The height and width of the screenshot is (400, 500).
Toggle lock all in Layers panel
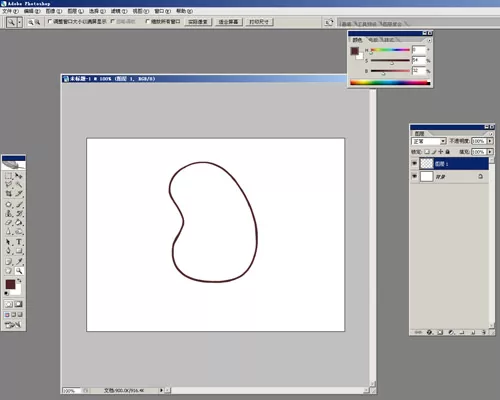point(448,152)
